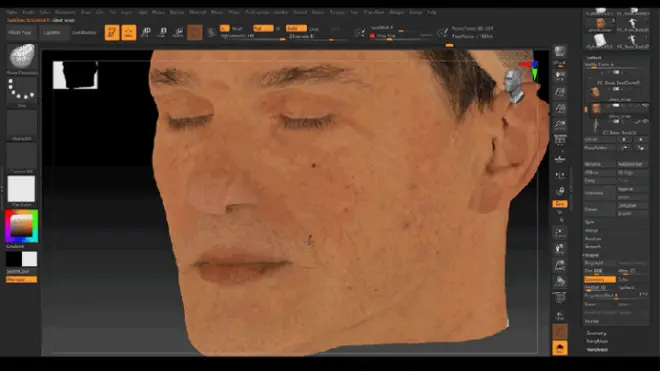Toggle PolyF wireframe display
This screenshot has height=372, width=660.
coord(560,298)
